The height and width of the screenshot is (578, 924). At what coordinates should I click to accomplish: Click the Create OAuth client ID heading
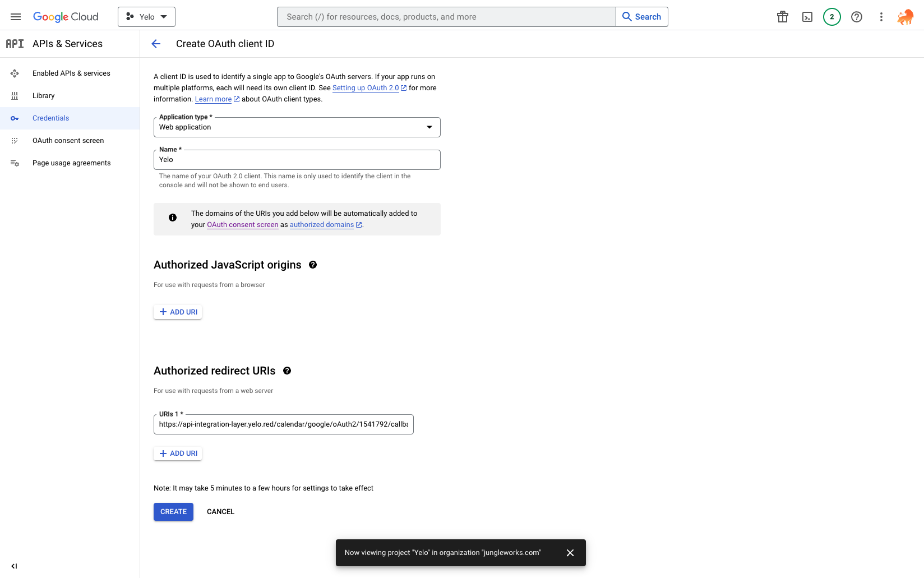click(x=225, y=44)
